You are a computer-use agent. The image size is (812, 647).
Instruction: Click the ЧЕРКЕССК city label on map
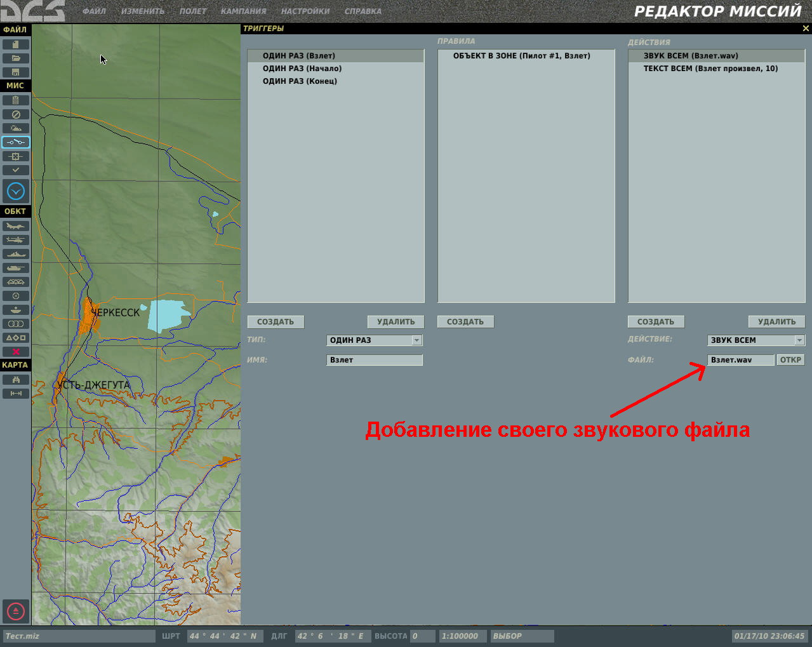pos(116,312)
